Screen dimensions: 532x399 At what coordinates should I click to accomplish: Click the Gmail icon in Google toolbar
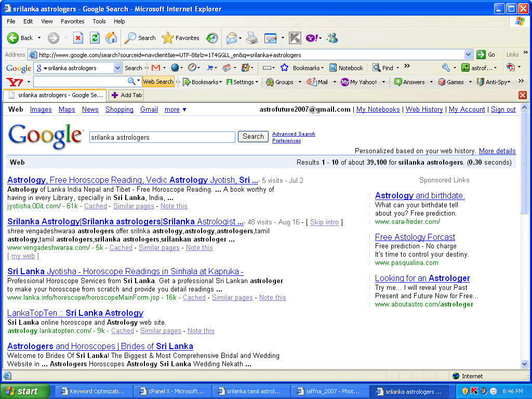click(156, 68)
